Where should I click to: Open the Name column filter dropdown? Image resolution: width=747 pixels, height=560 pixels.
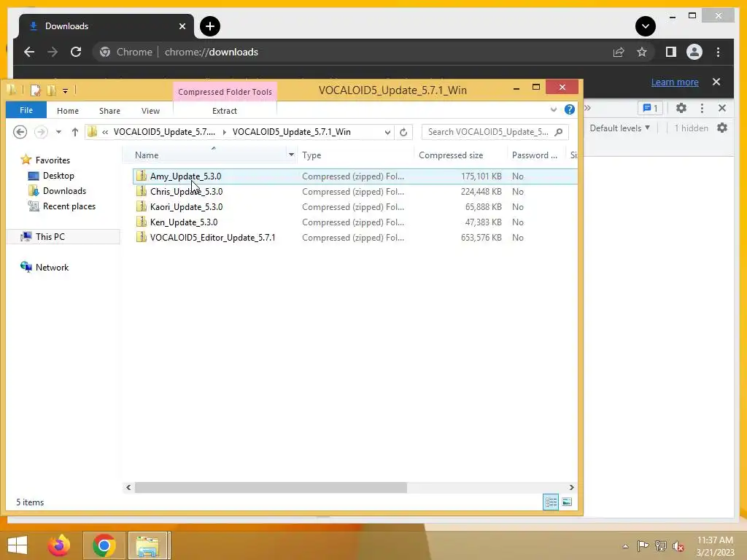point(291,155)
